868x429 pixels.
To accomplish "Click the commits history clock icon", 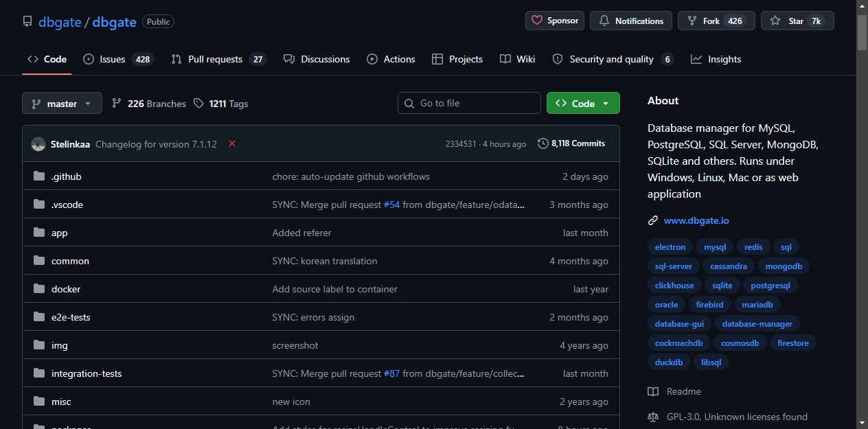I will point(543,143).
